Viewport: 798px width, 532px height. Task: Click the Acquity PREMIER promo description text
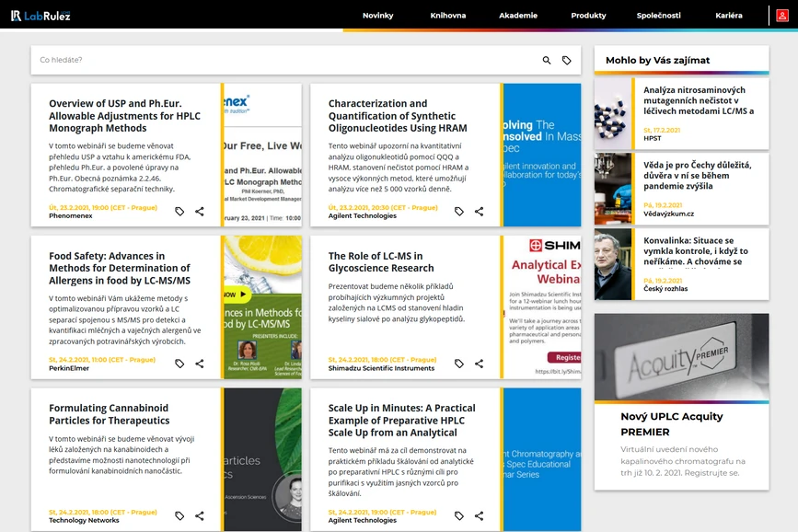(682, 461)
